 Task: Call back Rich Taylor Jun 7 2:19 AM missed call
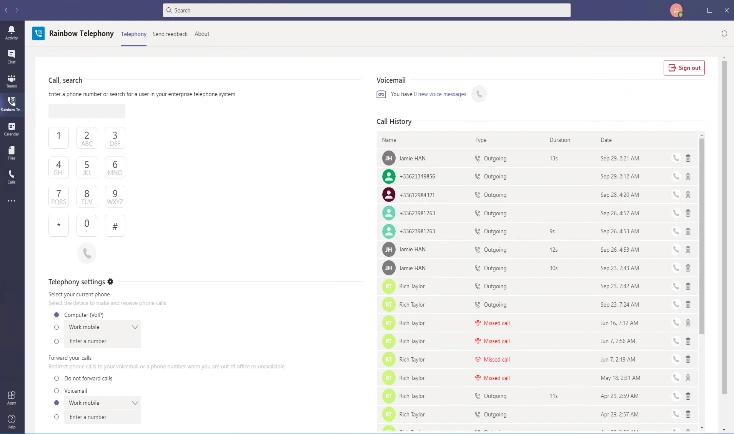point(675,359)
